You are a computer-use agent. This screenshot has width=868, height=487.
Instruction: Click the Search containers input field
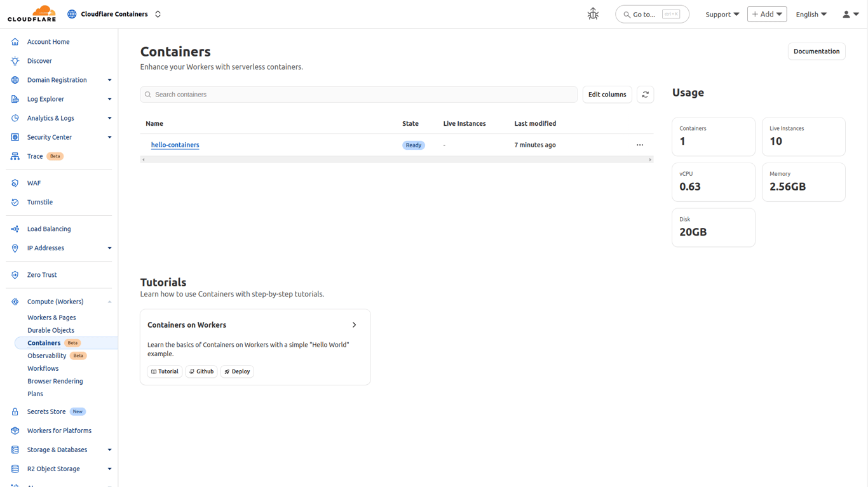(x=359, y=95)
